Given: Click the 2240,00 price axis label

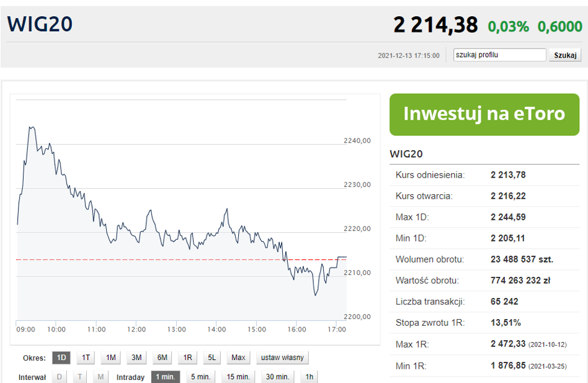Looking at the screenshot, I should tap(357, 141).
